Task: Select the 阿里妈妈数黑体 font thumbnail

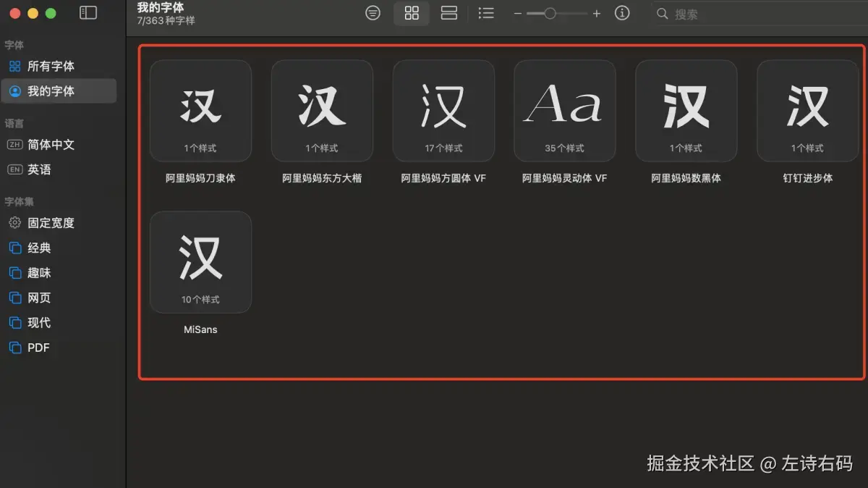Action: tap(686, 111)
